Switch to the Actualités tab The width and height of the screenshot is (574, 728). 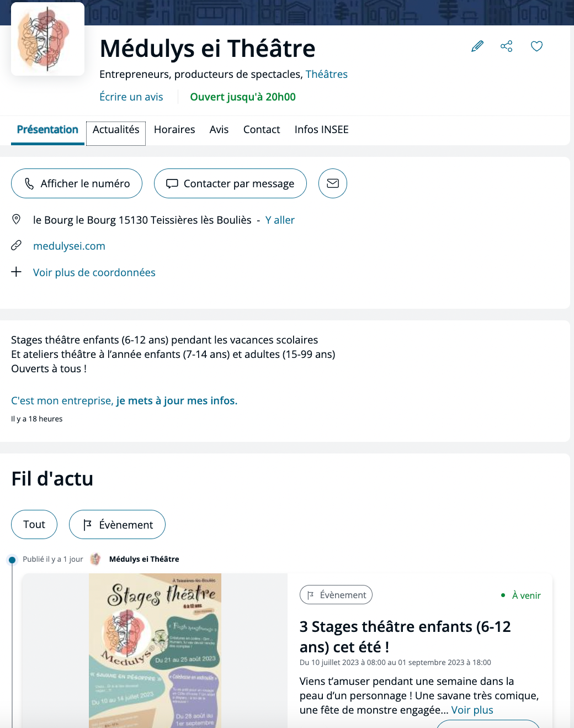[x=116, y=130]
